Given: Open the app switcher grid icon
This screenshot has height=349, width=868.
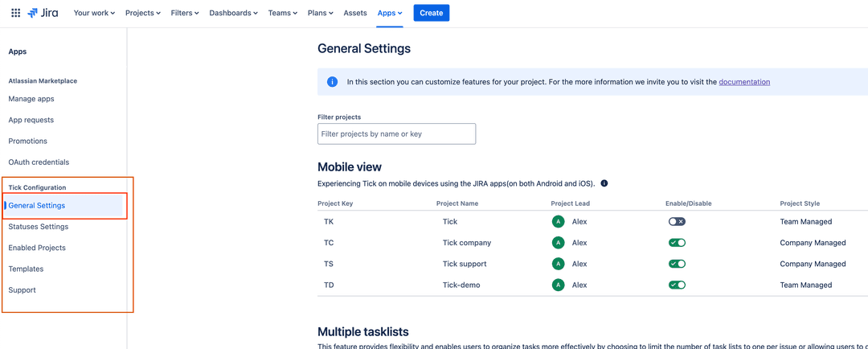Looking at the screenshot, I should coord(15,13).
